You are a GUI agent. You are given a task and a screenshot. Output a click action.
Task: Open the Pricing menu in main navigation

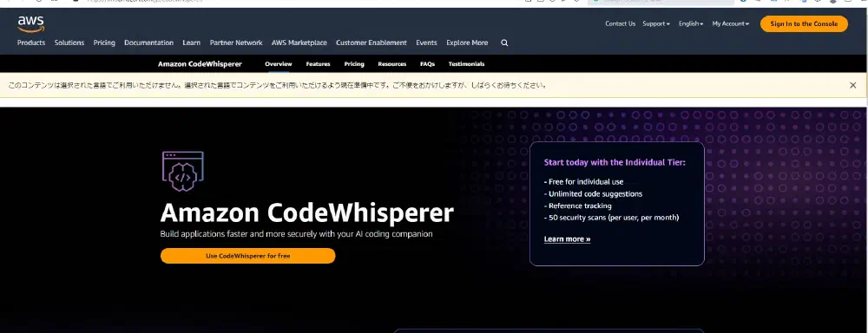click(104, 42)
